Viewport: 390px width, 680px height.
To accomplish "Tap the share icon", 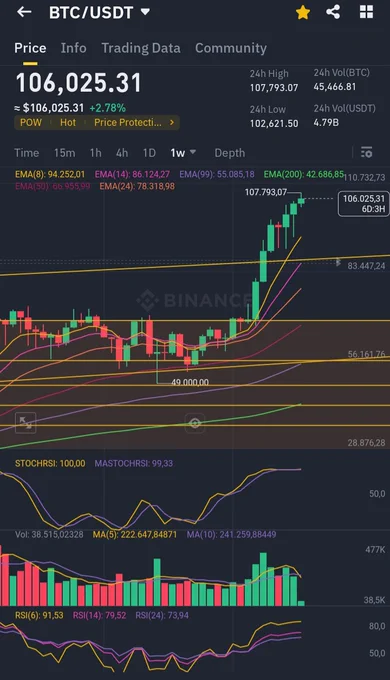I will 333,12.
